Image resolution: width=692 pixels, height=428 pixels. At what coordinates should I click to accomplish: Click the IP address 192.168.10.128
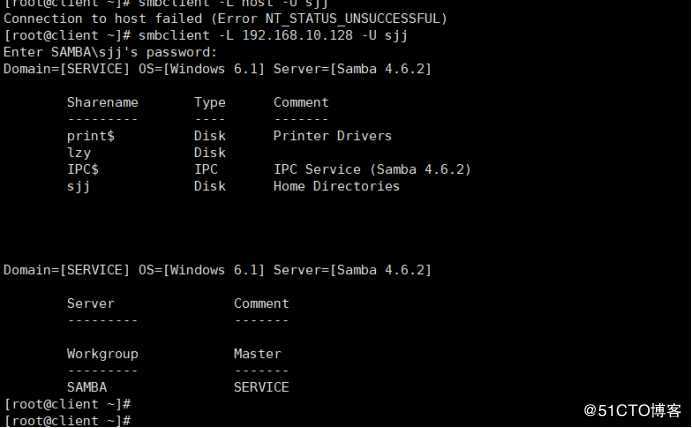297,35
